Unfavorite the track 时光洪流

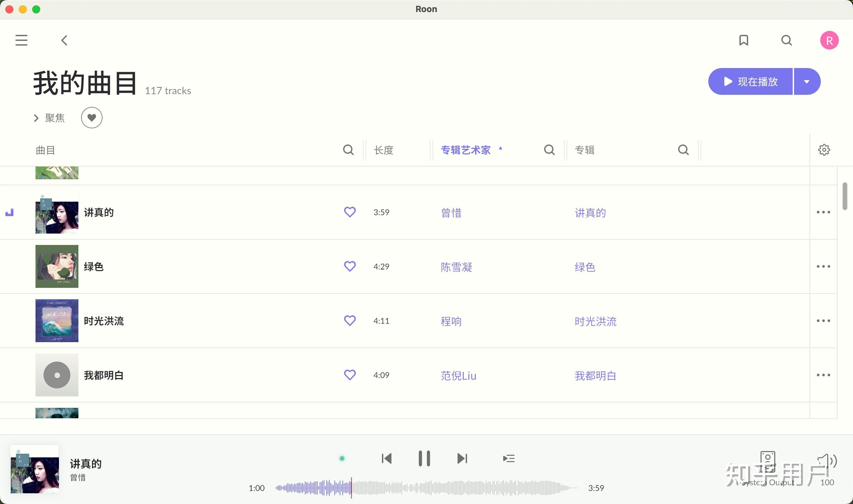pyautogui.click(x=350, y=320)
